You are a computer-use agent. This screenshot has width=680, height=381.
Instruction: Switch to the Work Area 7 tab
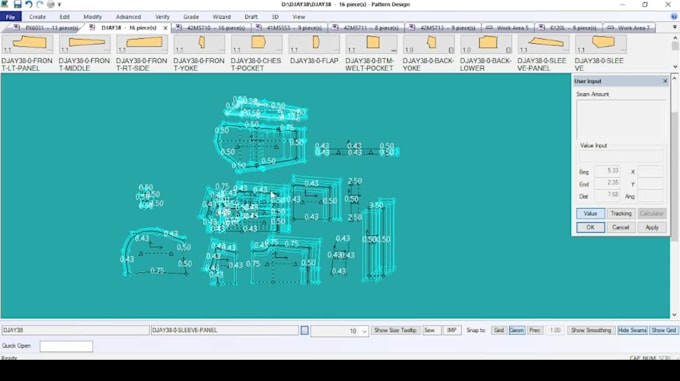[x=628, y=28]
